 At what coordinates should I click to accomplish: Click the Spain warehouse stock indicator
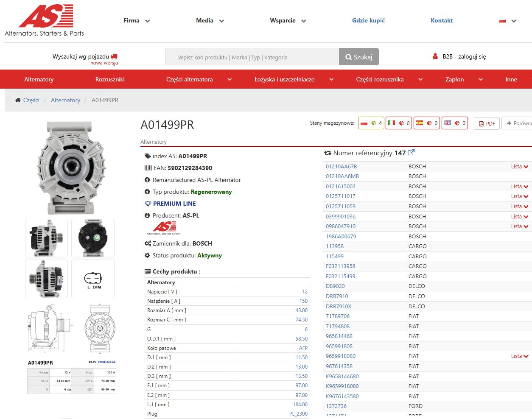click(426, 123)
